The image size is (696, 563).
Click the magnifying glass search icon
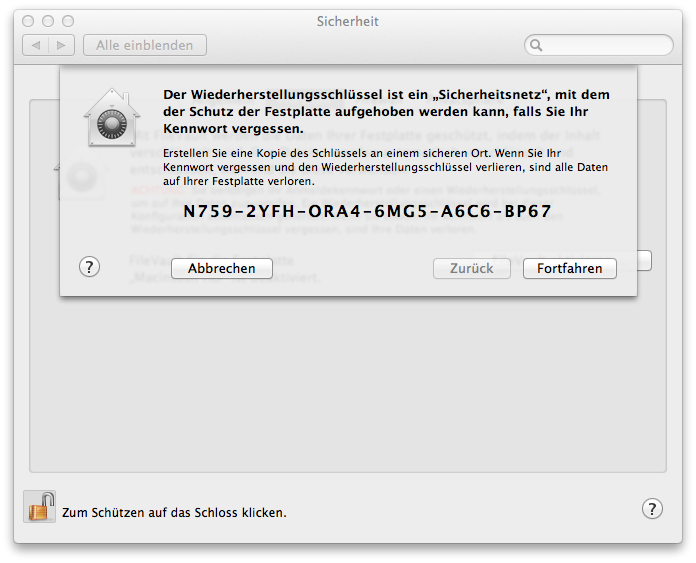(537, 45)
